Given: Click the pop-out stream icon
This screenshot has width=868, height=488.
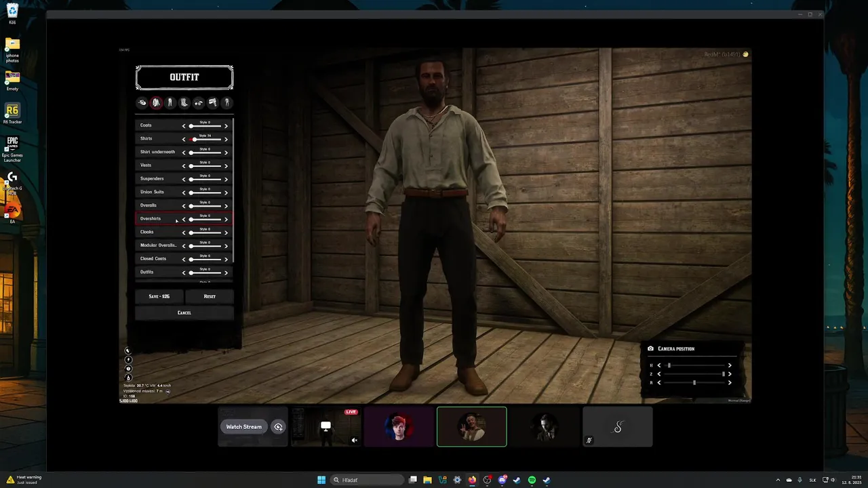Looking at the screenshot, I should (x=278, y=427).
